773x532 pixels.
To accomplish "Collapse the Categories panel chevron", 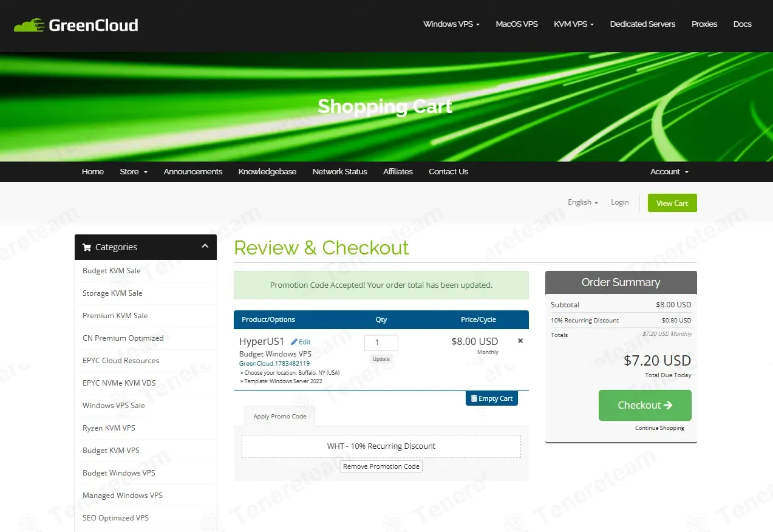I will point(205,246).
